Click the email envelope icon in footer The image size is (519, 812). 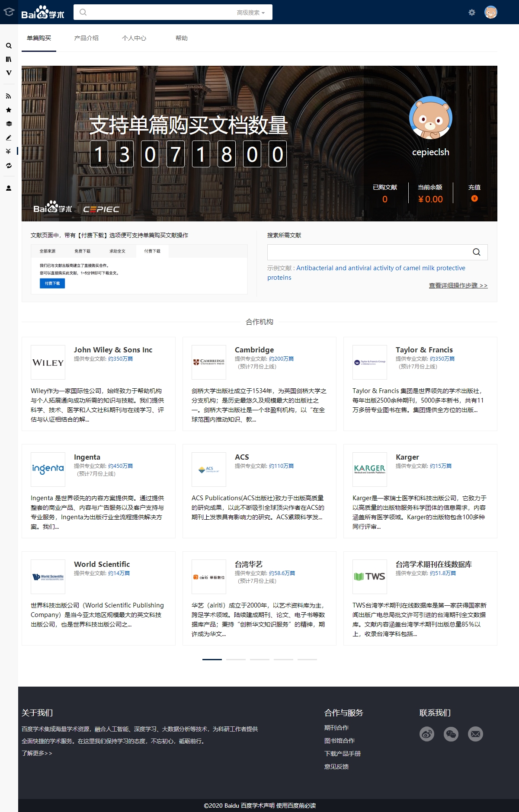[x=475, y=734]
